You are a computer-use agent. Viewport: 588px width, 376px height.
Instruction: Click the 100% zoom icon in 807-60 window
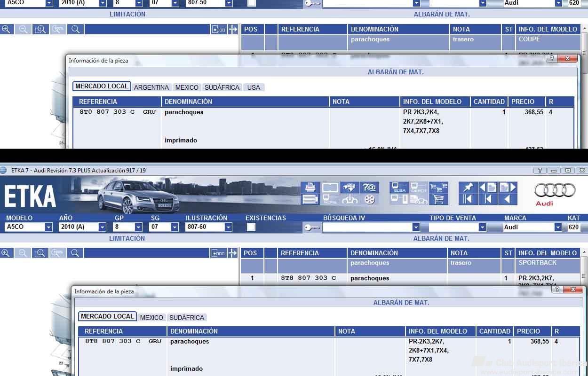[x=57, y=253]
